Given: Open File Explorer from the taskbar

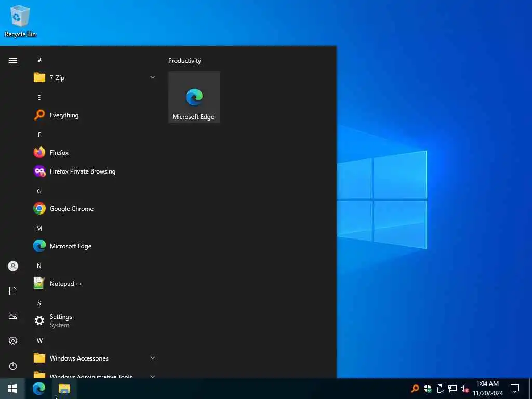Looking at the screenshot, I should click(x=64, y=389).
